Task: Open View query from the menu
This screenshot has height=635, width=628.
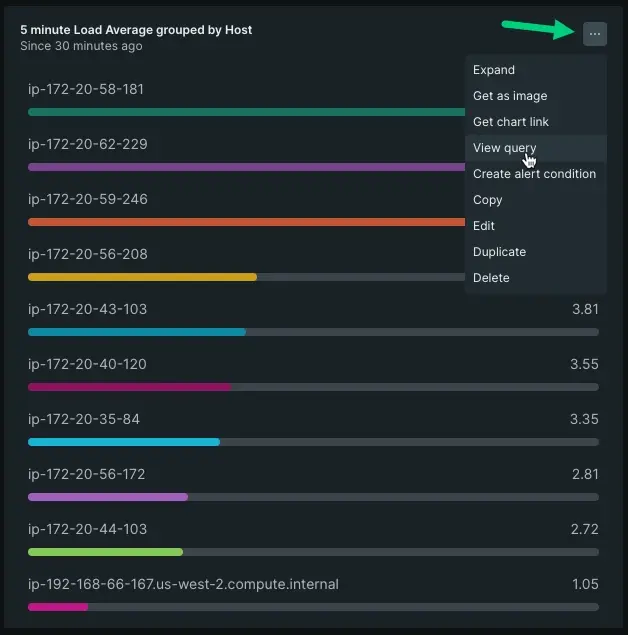Action: click(x=504, y=148)
